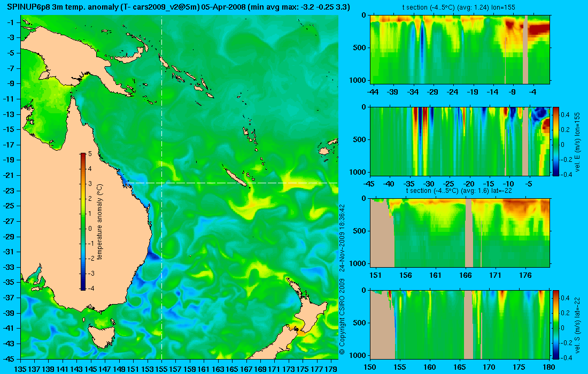This screenshot has height=374, width=588.
Task: Click the '176' tick under lat=-22 temperature plot
Action: (525, 275)
